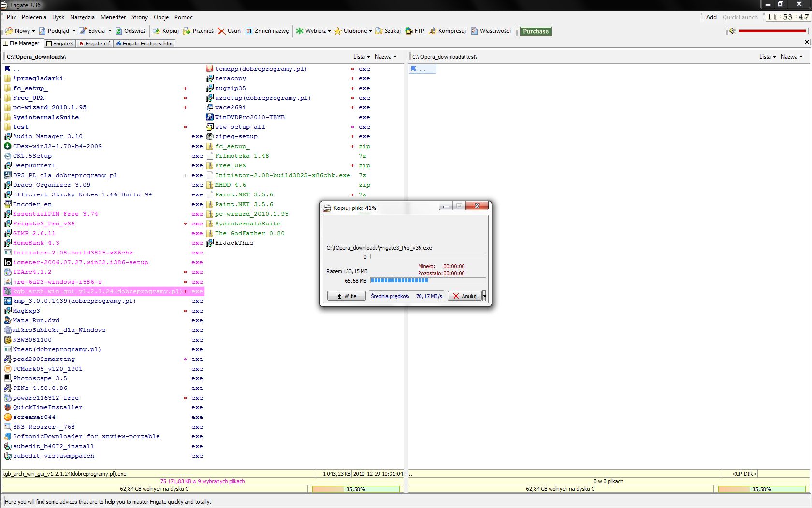Image resolution: width=812 pixels, height=508 pixels.
Task: Select zipeg-setup file
Action: point(232,136)
